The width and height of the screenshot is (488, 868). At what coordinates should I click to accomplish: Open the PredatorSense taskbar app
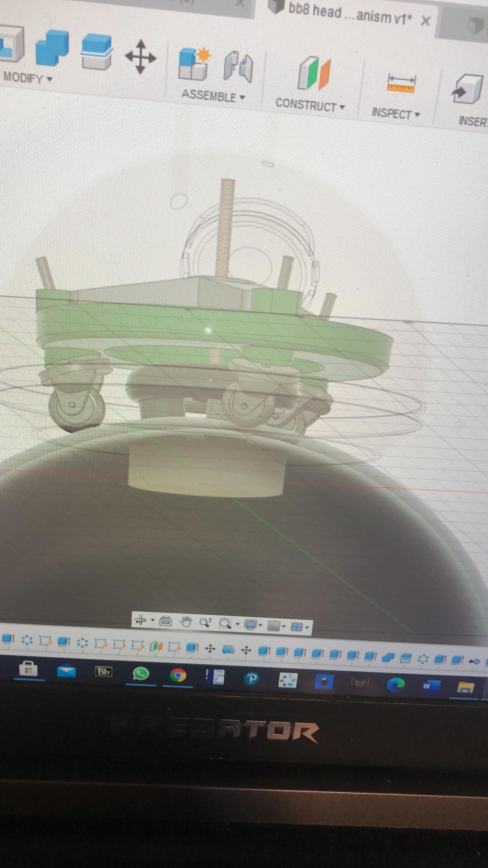tap(360, 683)
